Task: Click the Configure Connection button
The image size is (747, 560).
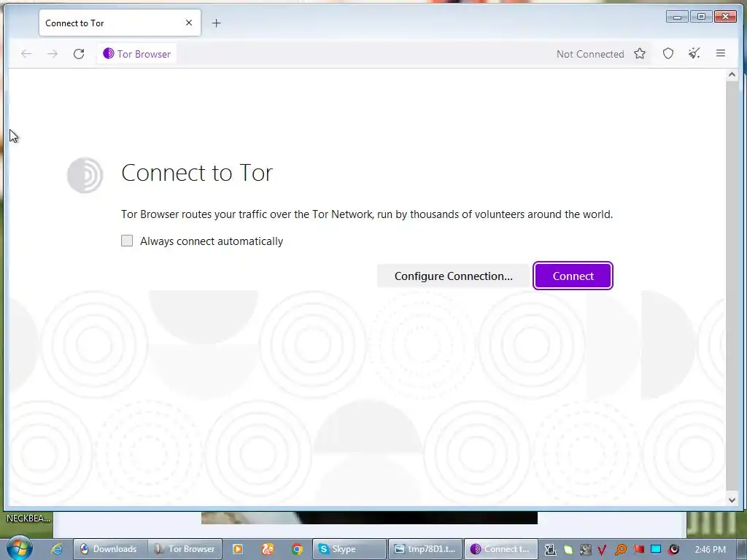Action: pyautogui.click(x=454, y=276)
